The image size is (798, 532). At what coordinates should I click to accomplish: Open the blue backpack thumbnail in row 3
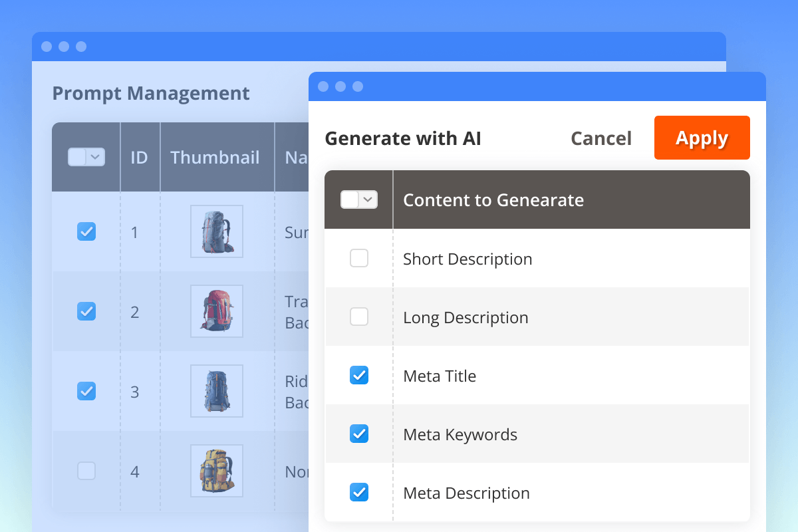click(217, 391)
